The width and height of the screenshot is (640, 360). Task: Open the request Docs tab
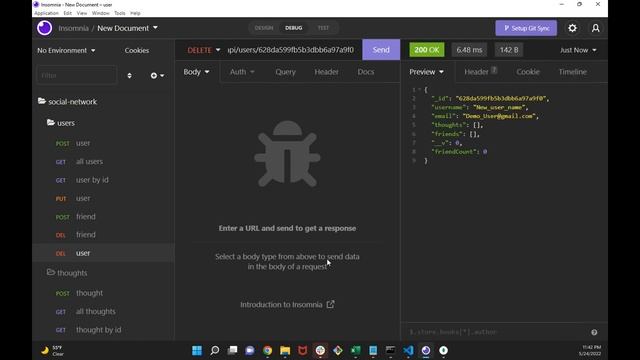pos(366,72)
